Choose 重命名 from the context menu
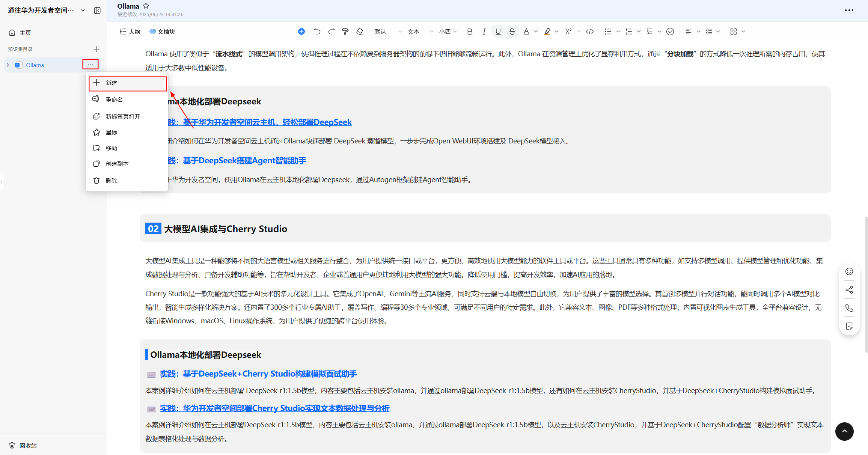The width and height of the screenshot is (868, 455). tap(127, 99)
